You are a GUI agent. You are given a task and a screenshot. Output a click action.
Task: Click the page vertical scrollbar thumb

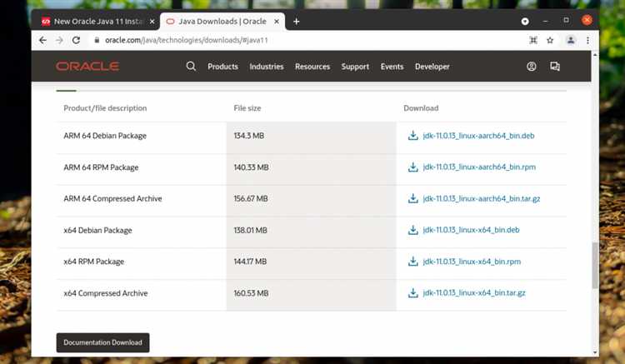click(594, 266)
